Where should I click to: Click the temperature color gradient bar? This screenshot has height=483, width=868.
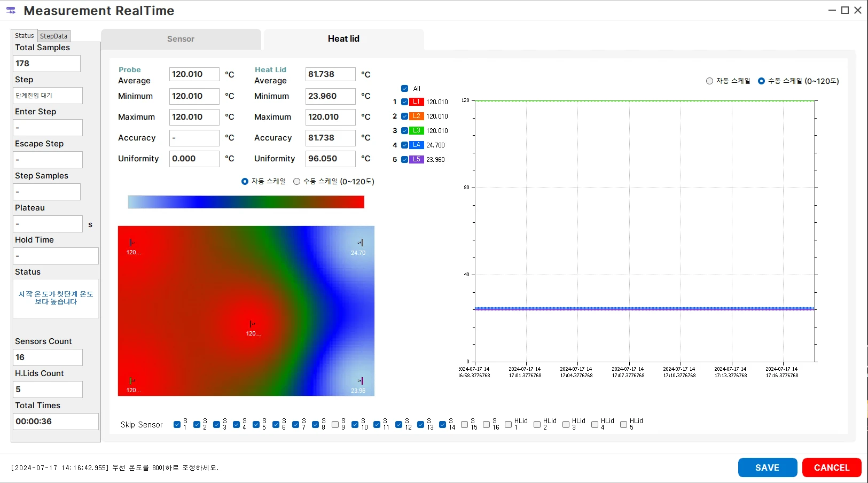246,202
